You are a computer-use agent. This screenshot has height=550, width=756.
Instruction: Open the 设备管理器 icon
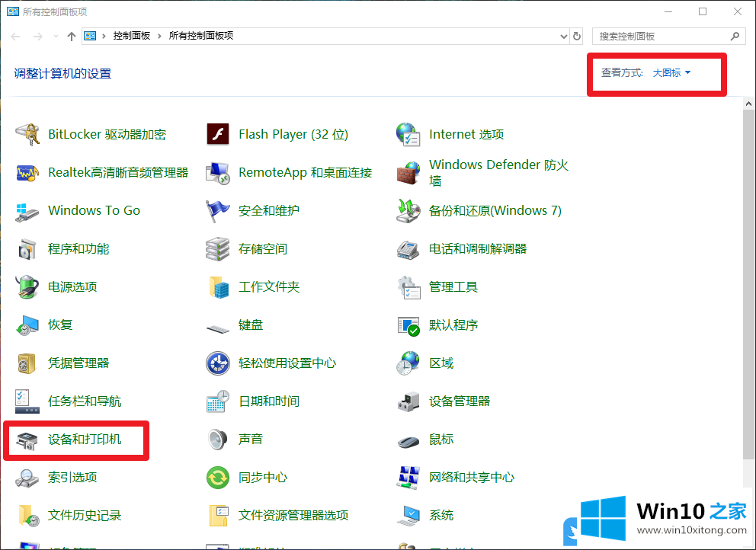[x=408, y=401]
